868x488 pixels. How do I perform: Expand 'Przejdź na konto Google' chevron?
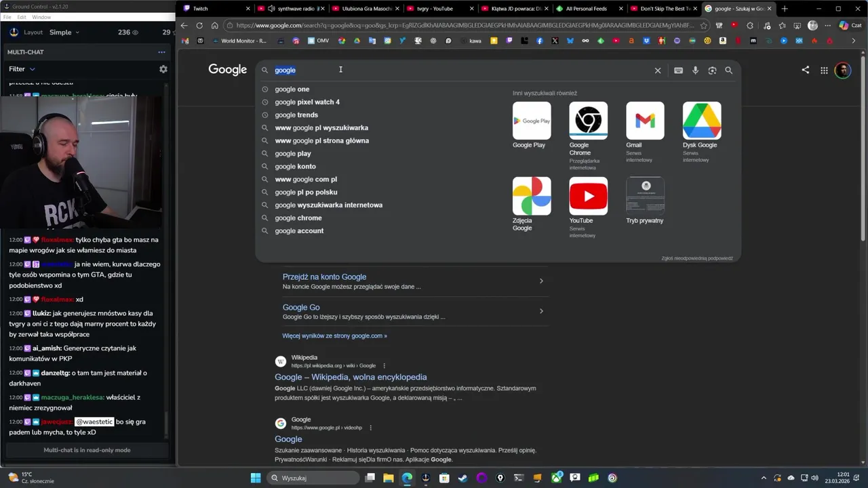coord(541,281)
